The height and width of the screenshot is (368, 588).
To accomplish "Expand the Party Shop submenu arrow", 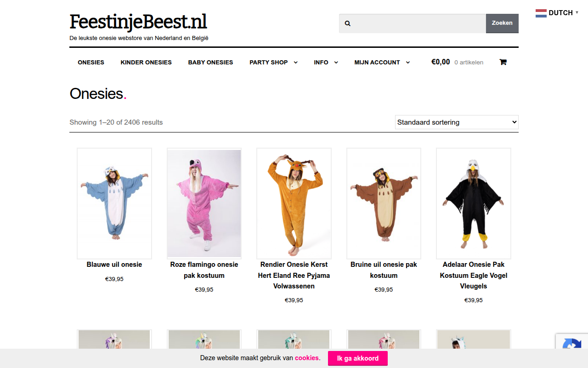I will 295,63.
